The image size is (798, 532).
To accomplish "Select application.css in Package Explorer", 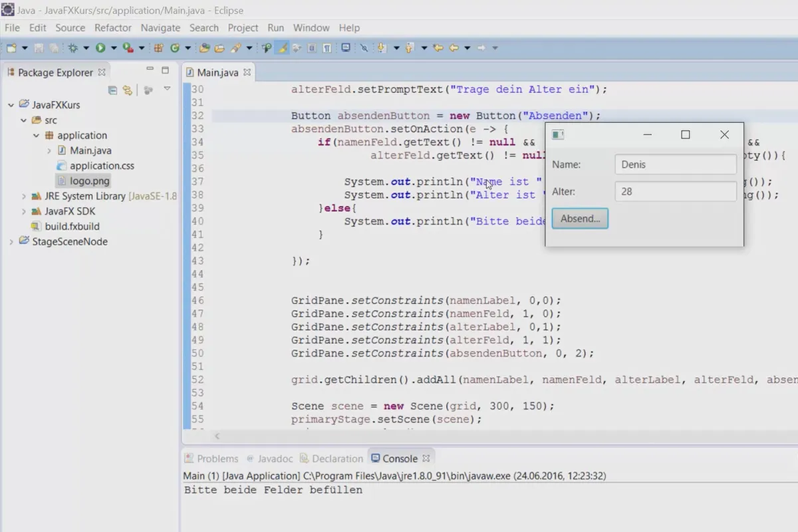I will coord(102,166).
